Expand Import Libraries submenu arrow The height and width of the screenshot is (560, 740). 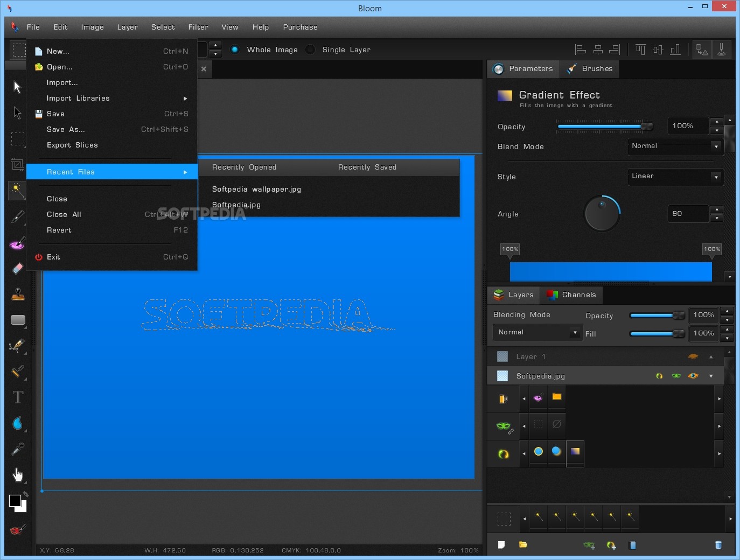pos(185,98)
